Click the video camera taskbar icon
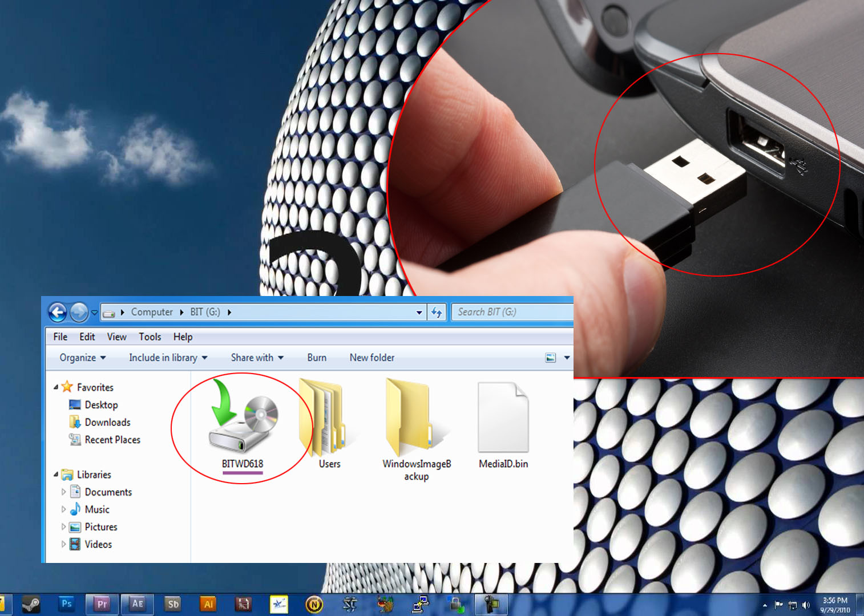This screenshot has height=616, width=864. tap(491, 604)
